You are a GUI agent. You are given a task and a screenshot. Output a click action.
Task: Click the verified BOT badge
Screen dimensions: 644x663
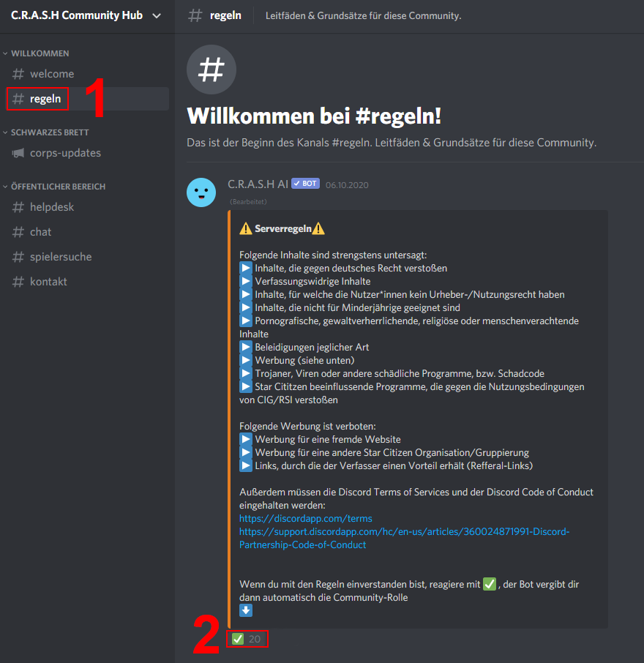[x=305, y=184]
